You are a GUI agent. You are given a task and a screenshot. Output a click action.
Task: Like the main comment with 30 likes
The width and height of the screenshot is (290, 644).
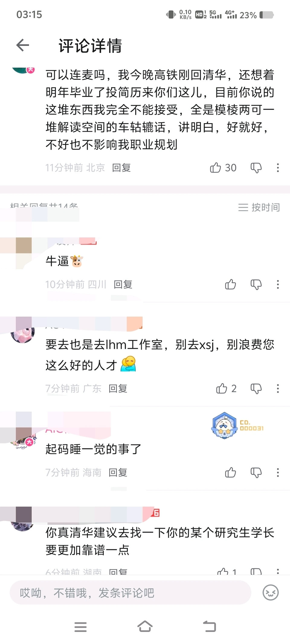point(223,168)
